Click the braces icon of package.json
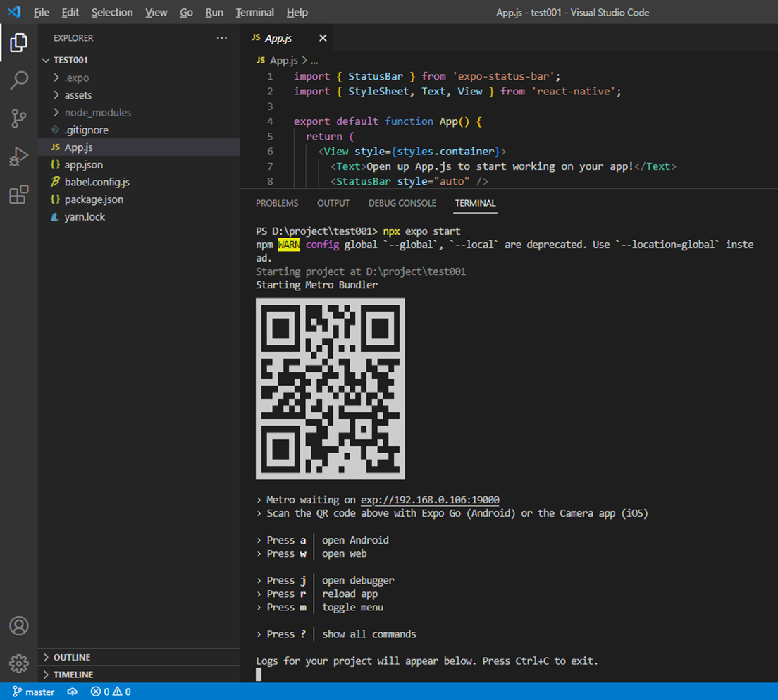 pyautogui.click(x=56, y=199)
